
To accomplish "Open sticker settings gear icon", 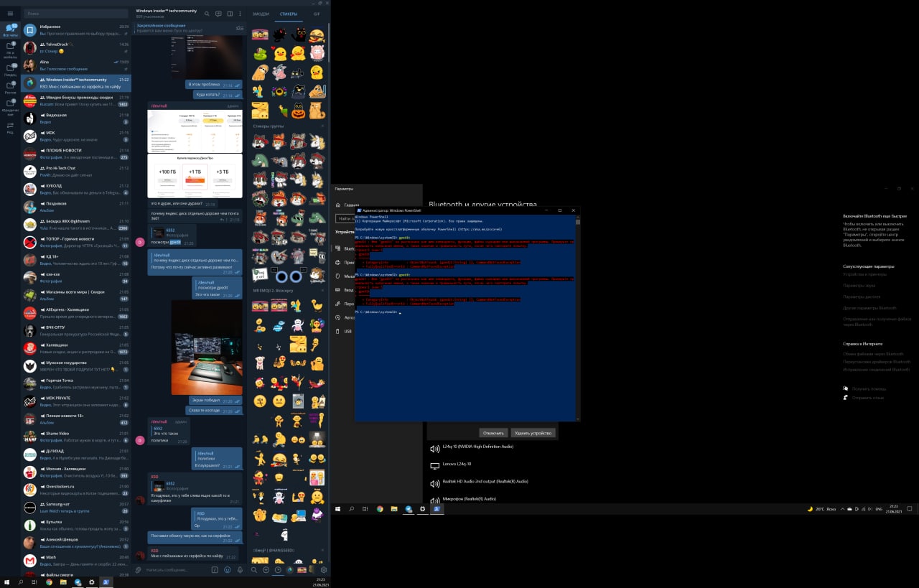I will tap(324, 569).
